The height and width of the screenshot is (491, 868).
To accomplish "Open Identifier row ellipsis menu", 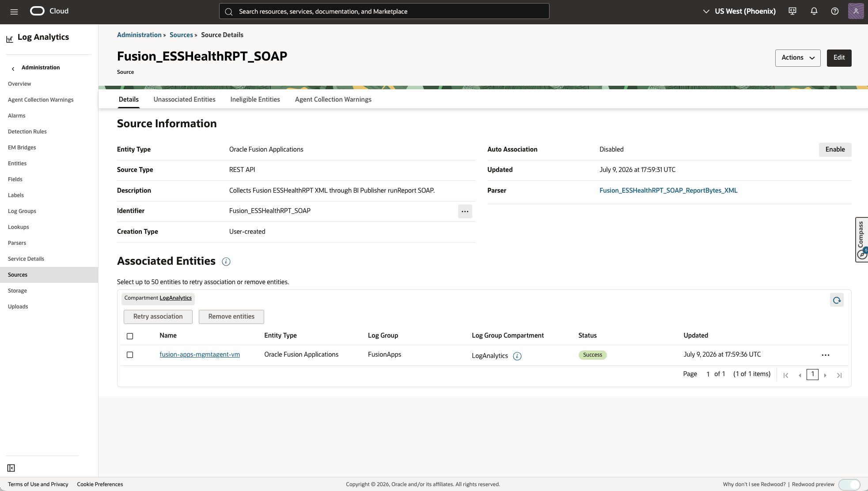I will coord(465,212).
